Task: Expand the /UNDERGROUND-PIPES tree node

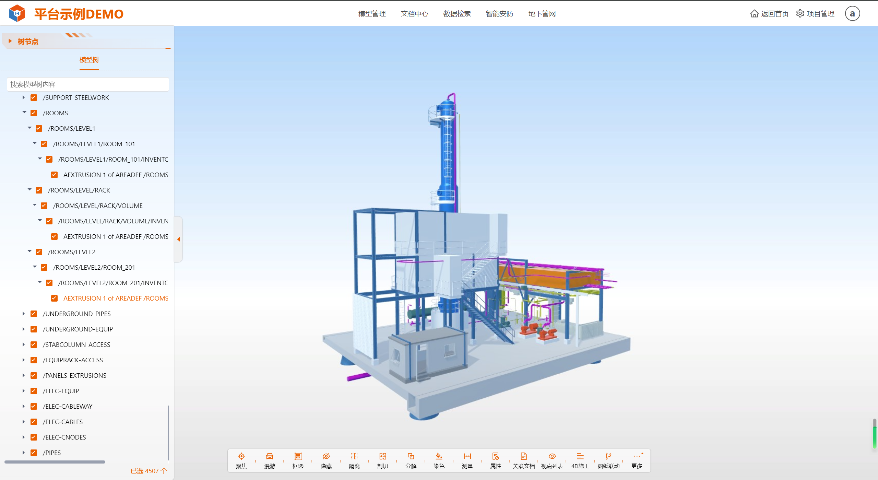Action: click(x=24, y=313)
